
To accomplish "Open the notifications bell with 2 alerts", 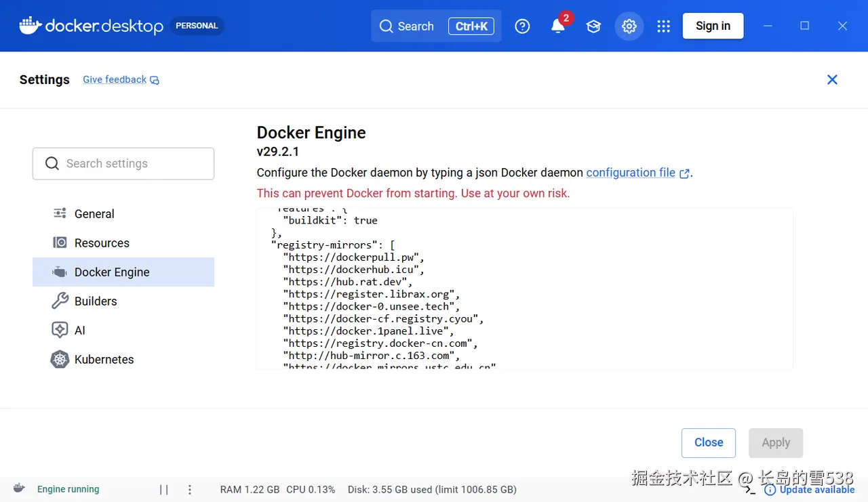I will [x=558, y=26].
